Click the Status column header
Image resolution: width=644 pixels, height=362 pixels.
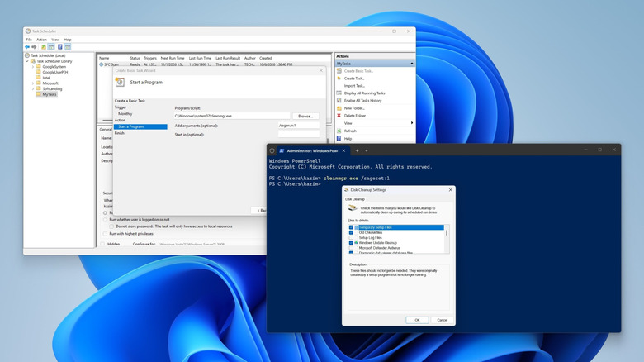[135, 58]
